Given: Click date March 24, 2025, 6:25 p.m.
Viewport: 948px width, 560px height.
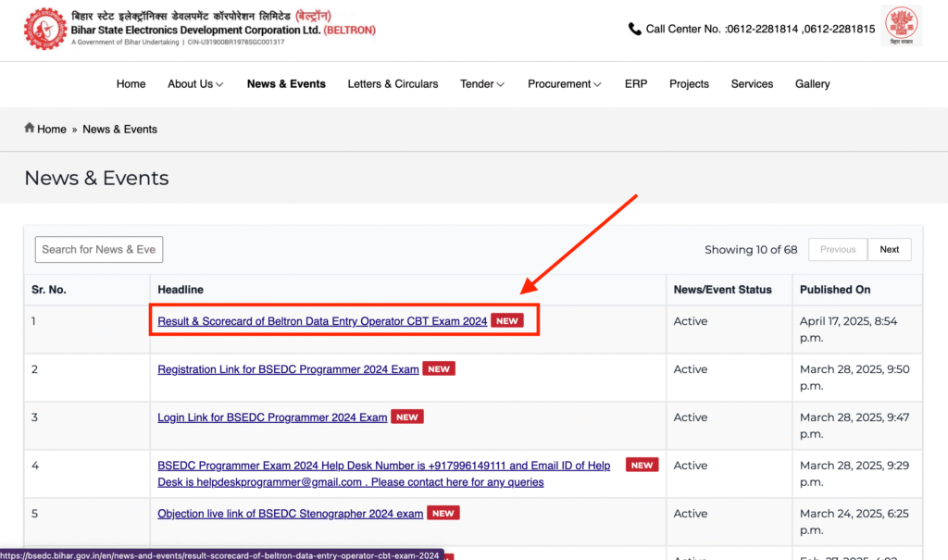Looking at the screenshot, I should pyautogui.click(x=854, y=522).
